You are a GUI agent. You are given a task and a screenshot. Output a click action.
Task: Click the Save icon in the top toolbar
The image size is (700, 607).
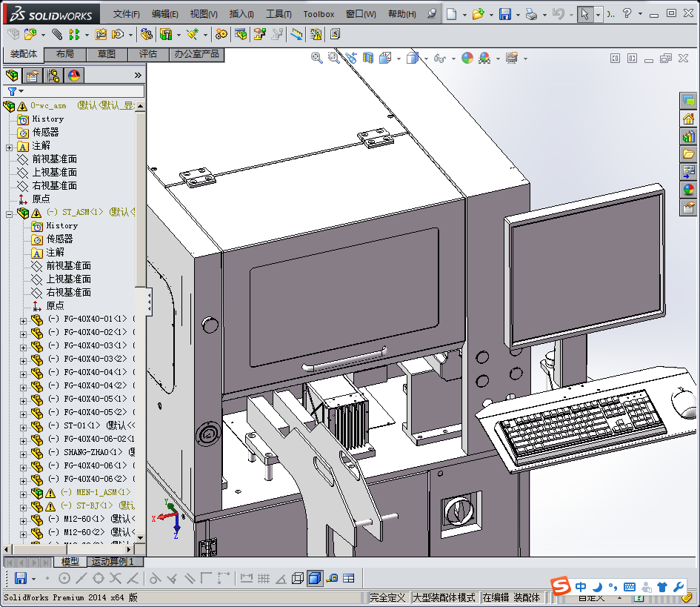click(x=504, y=14)
